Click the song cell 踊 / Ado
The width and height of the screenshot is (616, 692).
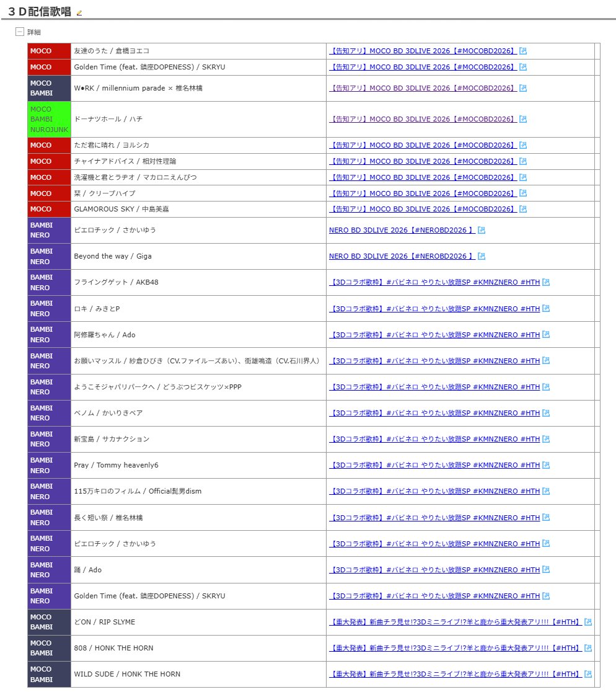(x=198, y=570)
